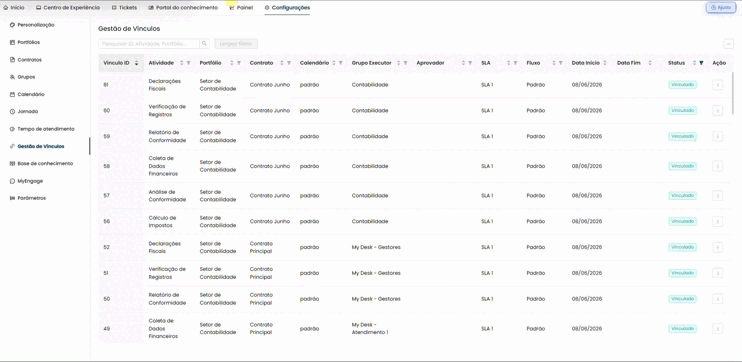Open Parâmetros in the sidebar

point(28,198)
